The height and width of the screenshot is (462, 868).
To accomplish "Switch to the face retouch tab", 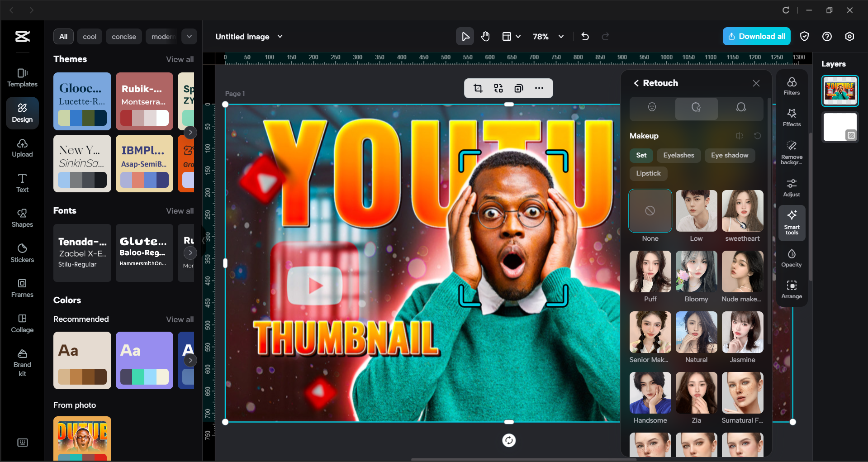I will pyautogui.click(x=652, y=107).
